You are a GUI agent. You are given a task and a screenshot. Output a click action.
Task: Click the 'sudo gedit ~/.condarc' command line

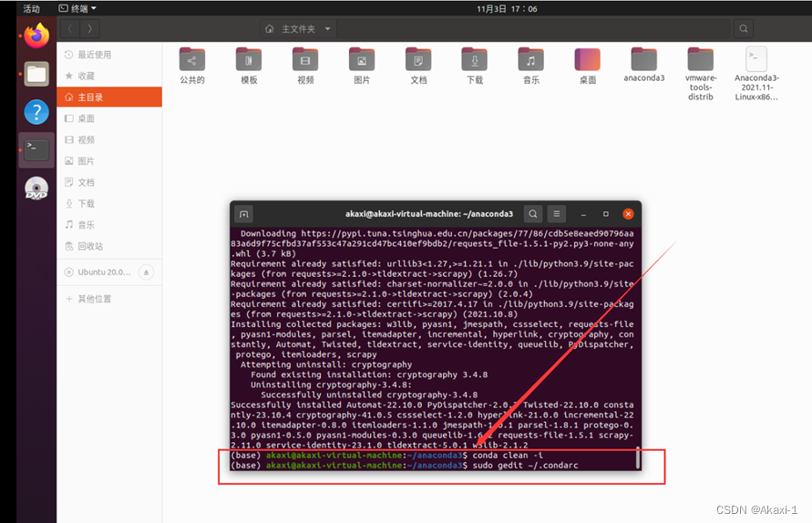(x=405, y=466)
